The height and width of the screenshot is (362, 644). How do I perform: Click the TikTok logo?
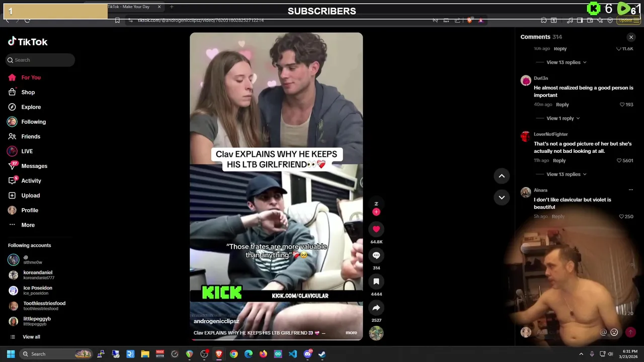[28, 42]
